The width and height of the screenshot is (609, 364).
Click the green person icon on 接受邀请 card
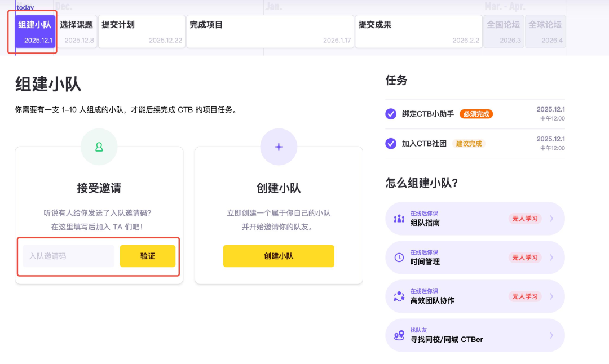(x=99, y=147)
